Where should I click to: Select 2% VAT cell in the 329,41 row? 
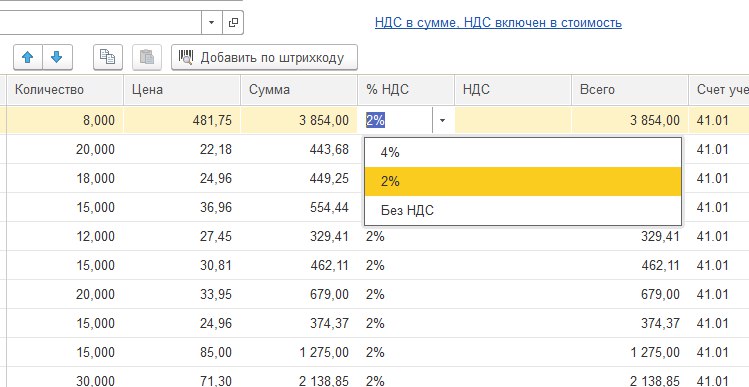406,236
